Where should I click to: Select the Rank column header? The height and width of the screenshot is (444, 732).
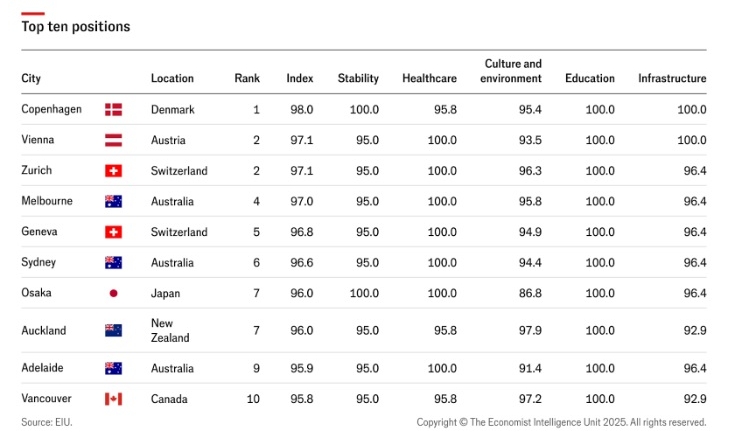[x=247, y=78]
